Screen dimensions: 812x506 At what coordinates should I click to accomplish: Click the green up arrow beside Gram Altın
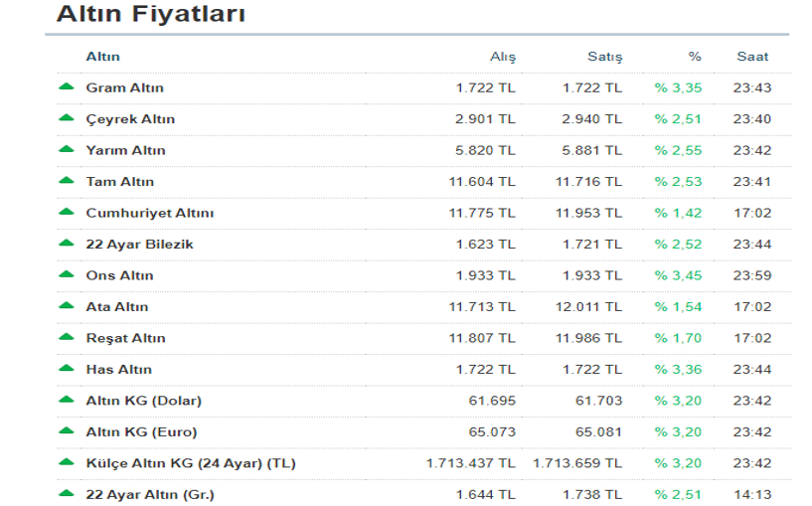[x=67, y=87]
